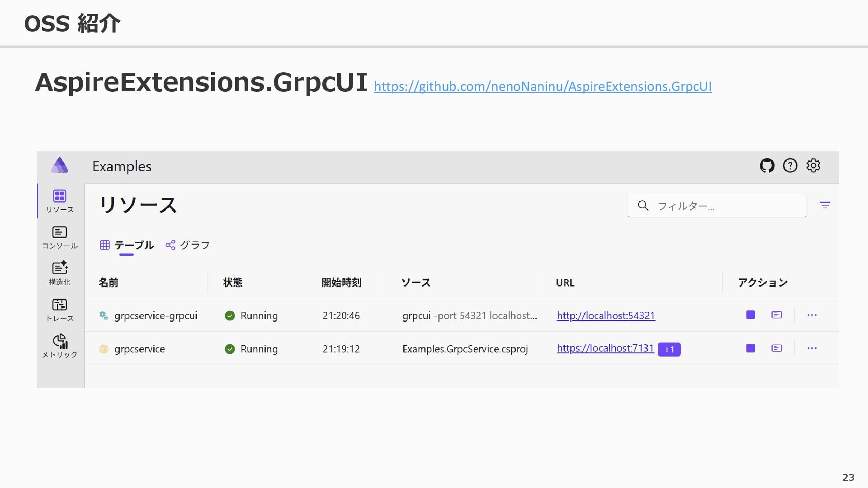Select the リソース sidebar item

[60, 201]
